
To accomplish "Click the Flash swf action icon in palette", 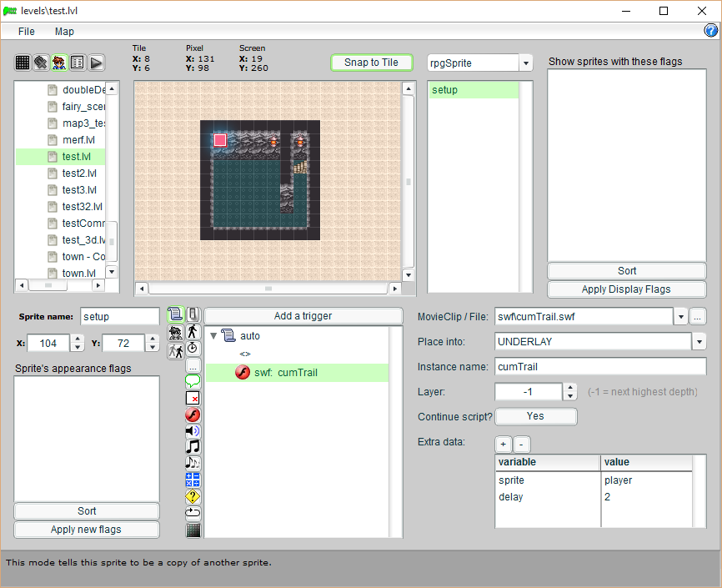I will pyautogui.click(x=193, y=415).
